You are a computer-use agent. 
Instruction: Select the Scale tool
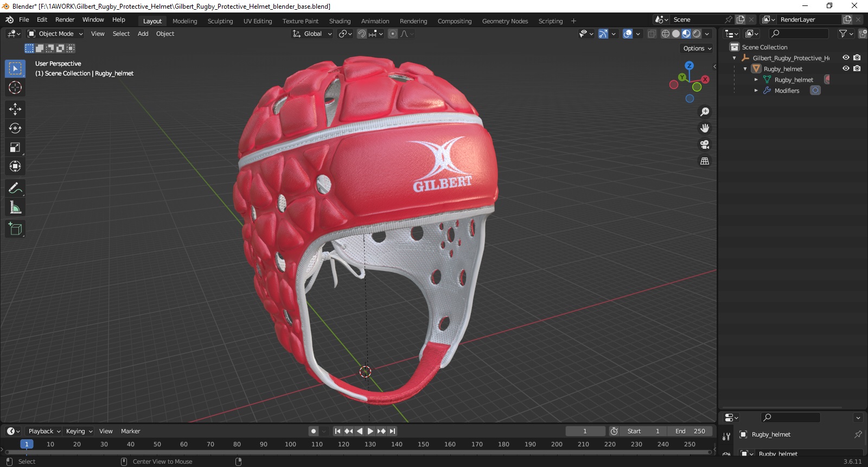click(x=15, y=147)
